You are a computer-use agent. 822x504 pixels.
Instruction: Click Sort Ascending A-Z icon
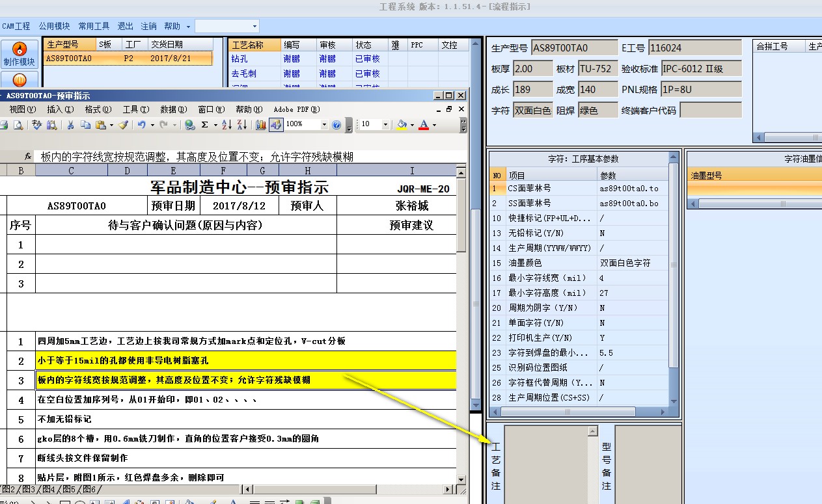point(226,124)
